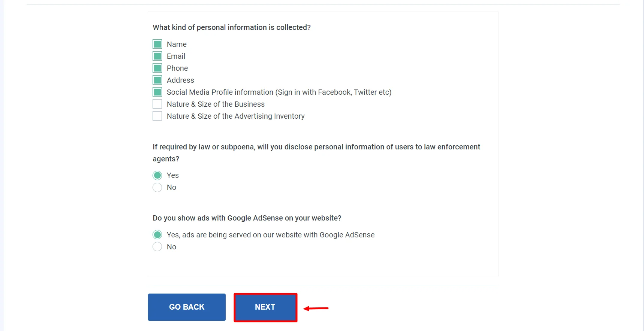644x331 pixels.
Task: Select Yes, ads are served with Google AdSense
Action: (157, 234)
